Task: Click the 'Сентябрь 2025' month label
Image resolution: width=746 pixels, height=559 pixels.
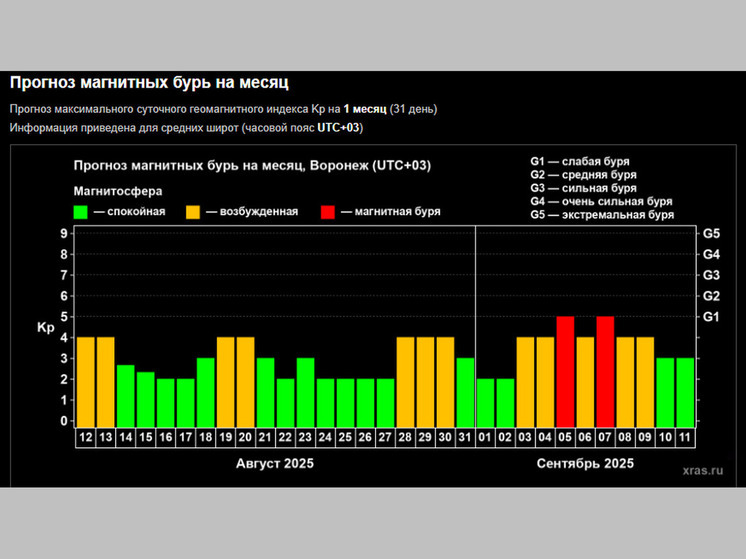Action: pos(585,463)
